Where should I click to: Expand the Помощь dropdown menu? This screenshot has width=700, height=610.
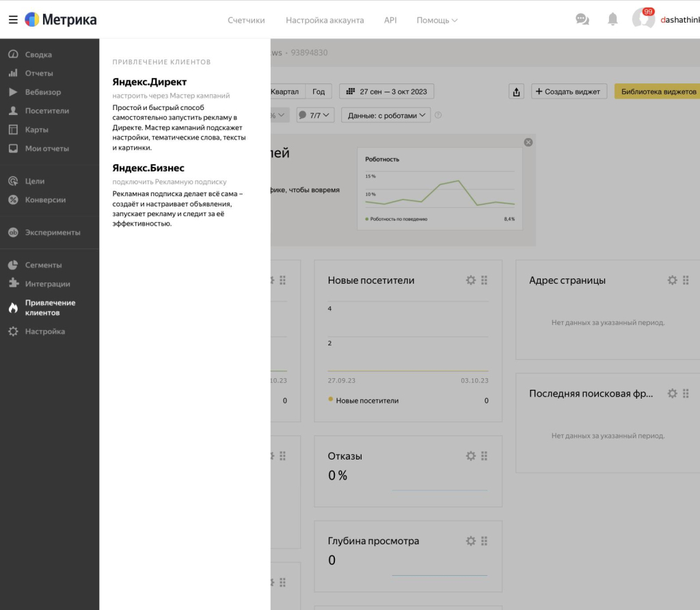point(437,21)
